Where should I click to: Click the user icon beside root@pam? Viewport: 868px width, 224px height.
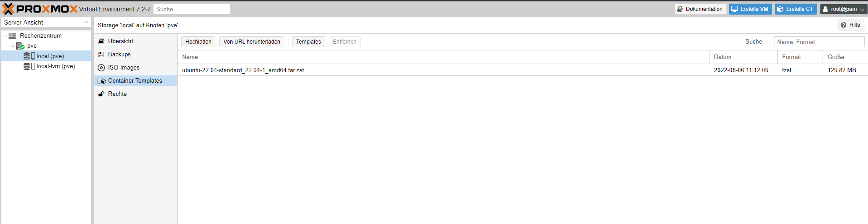click(825, 9)
